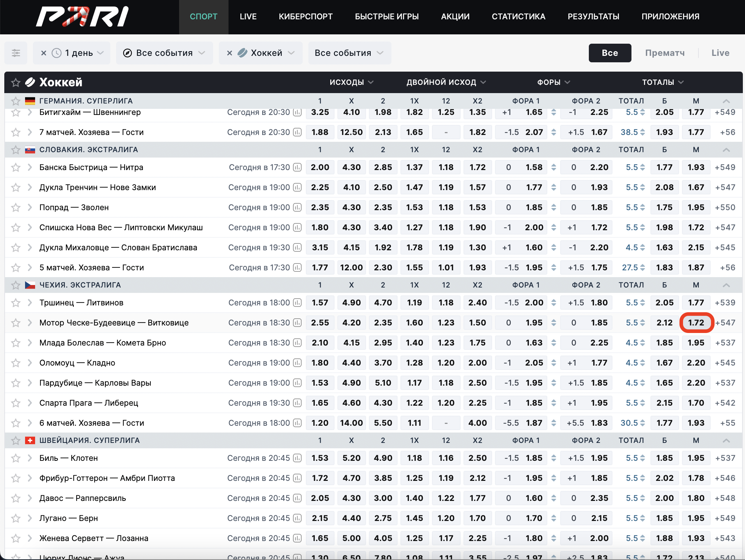The width and height of the screenshot is (745, 560).
Task: Go to the LIVE tab
Action: (248, 16)
